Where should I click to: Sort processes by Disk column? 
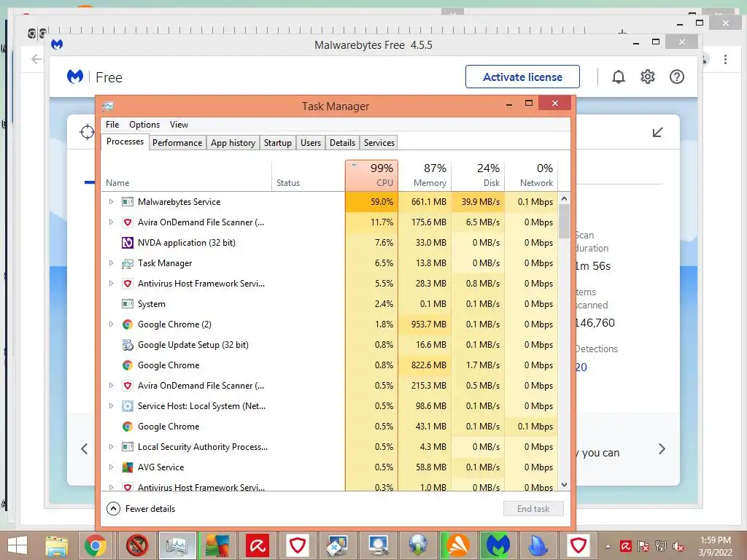(479, 176)
